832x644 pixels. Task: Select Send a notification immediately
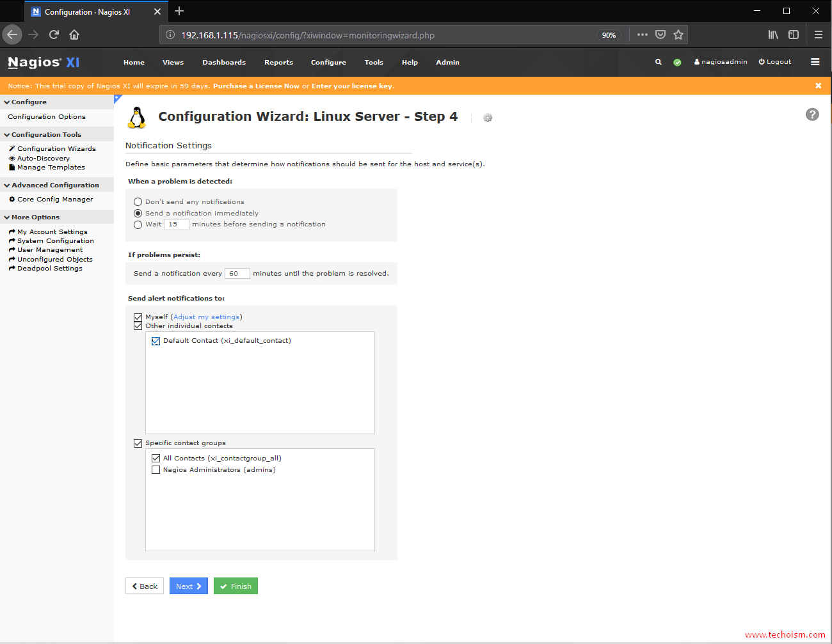138,214
